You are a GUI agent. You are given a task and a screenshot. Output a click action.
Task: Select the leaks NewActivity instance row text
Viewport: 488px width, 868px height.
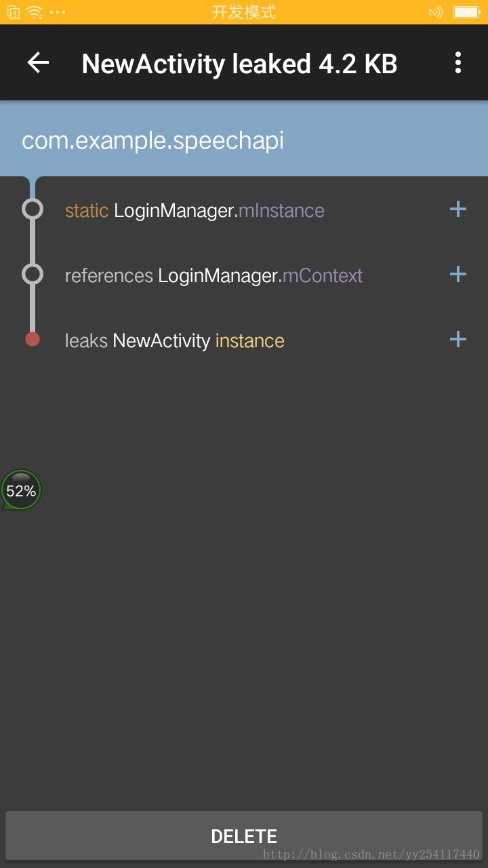(174, 340)
